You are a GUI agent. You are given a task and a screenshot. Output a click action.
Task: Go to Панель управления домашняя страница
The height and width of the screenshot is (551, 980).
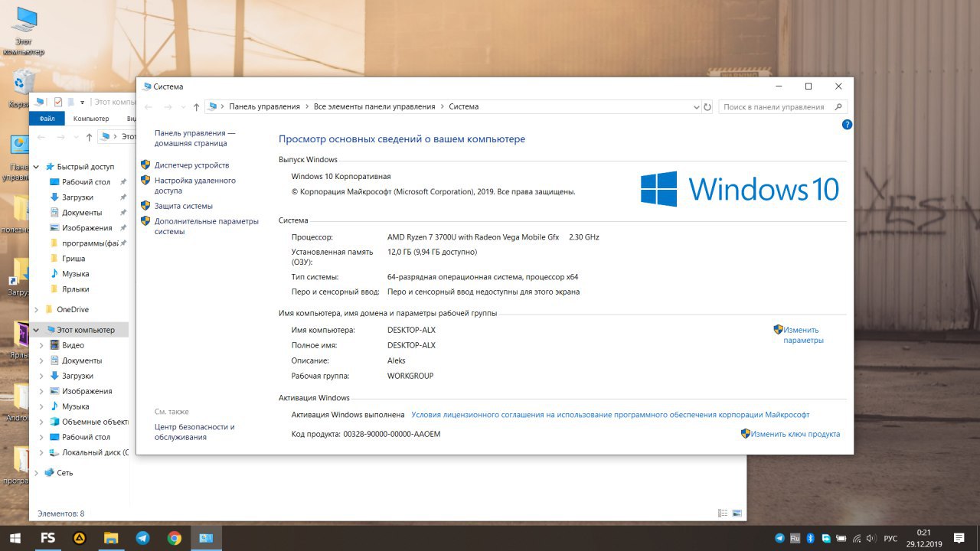coord(195,138)
